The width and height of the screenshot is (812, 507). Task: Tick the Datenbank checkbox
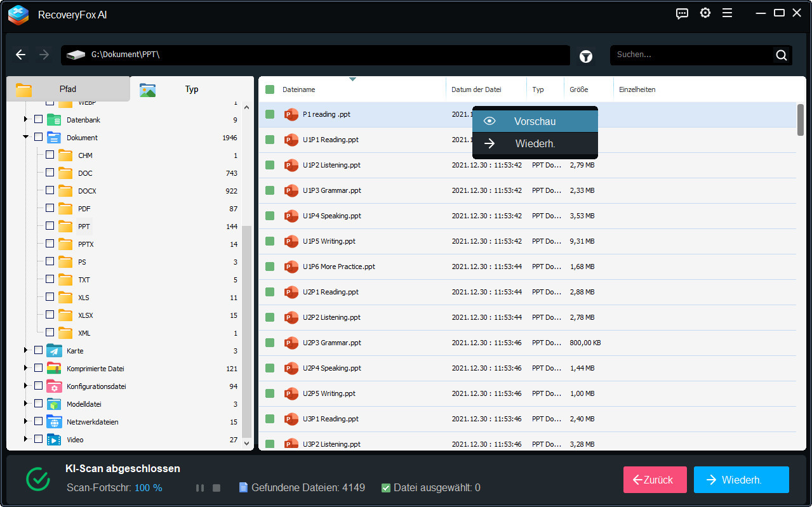(x=38, y=119)
